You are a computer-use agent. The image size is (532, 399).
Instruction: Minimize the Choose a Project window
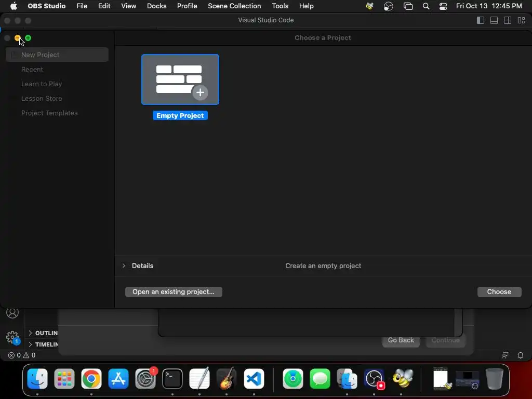pos(18,38)
